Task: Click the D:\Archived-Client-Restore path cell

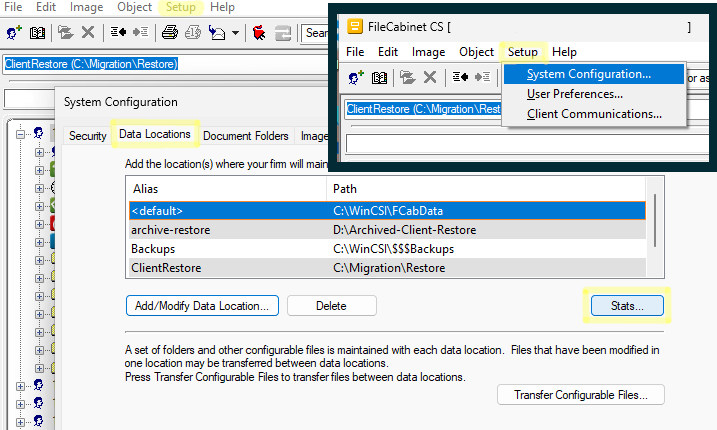Action: (x=404, y=230)
